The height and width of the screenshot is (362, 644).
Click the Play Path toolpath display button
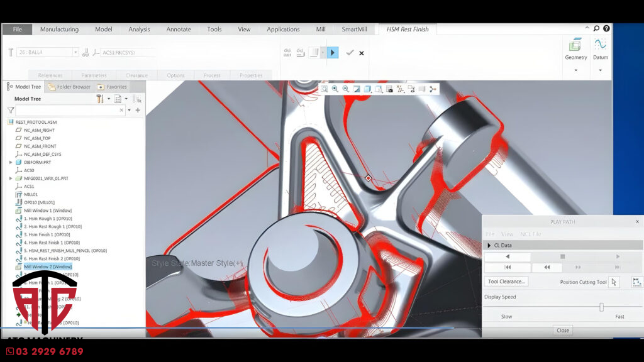tap(333, 53)
